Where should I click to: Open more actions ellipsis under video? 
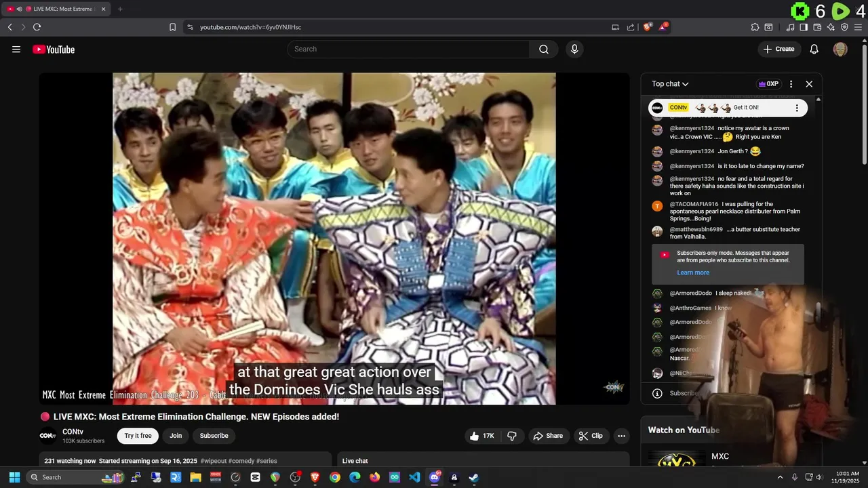pos(621,436)
